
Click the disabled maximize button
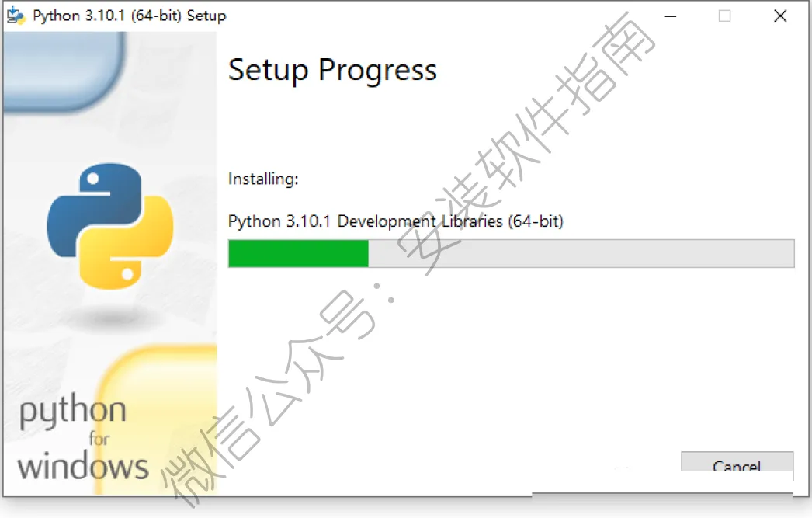click(x=725, y=16)
